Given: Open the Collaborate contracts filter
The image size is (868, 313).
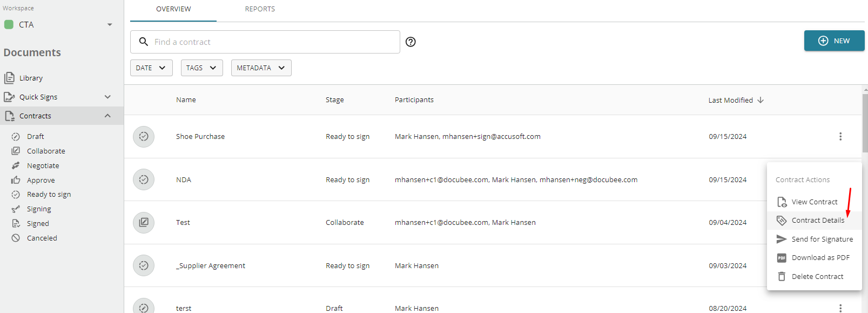Looking at the screenshot, I should coord(46,151).
